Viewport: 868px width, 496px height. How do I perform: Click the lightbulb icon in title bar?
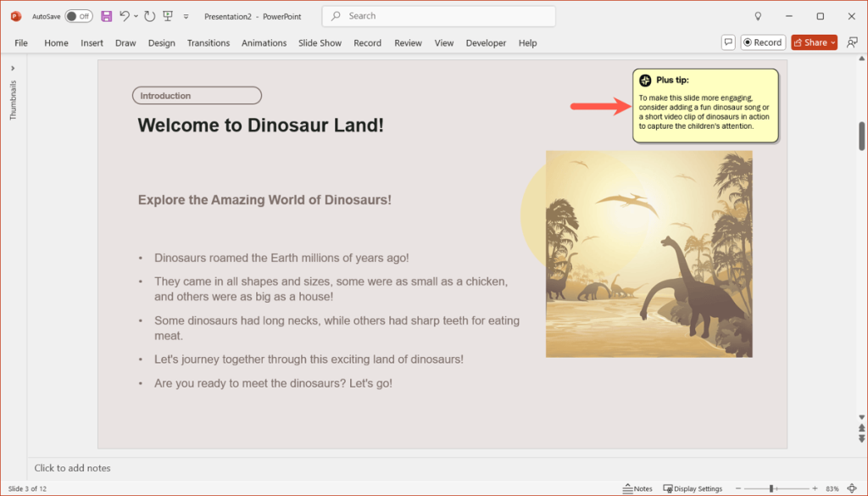pyautogui.click(x=758, y=16)
